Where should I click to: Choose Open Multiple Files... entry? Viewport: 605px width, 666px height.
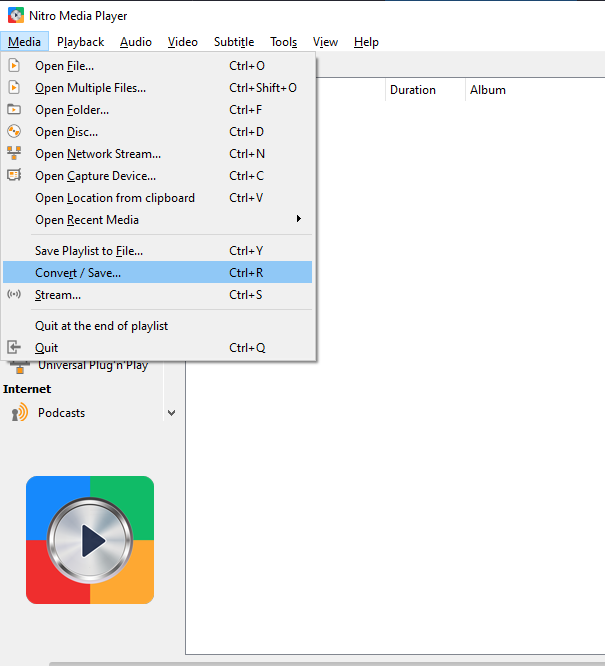158,88
